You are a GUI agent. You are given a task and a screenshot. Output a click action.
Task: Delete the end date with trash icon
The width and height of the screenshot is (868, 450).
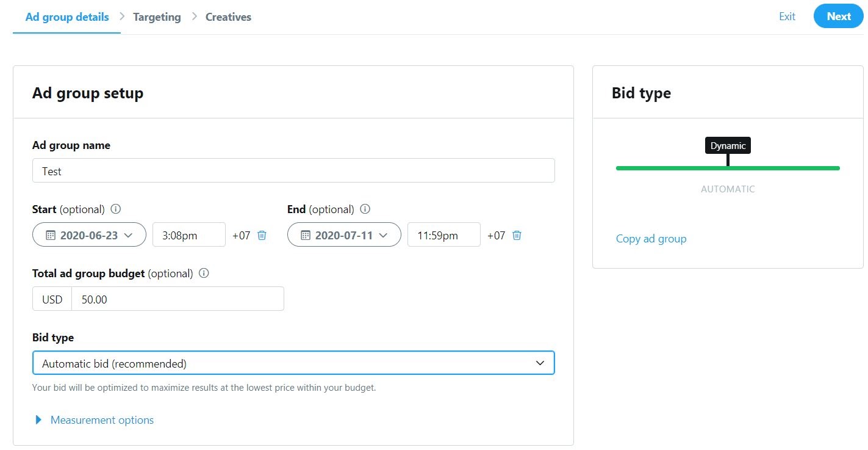pyautogui.click(x=517, y=235)
